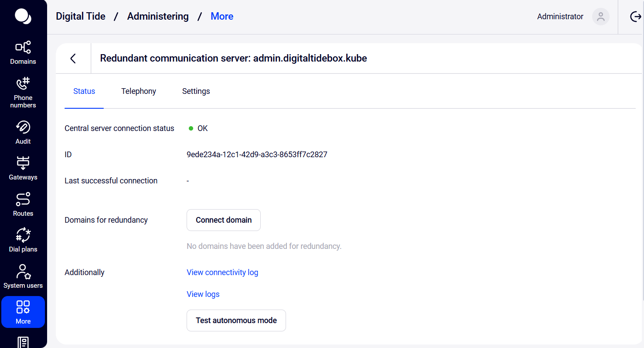644x348 pixels.
Task: Click the logout arrow icon
Action: pyautogui.click(x=636, y=17)
